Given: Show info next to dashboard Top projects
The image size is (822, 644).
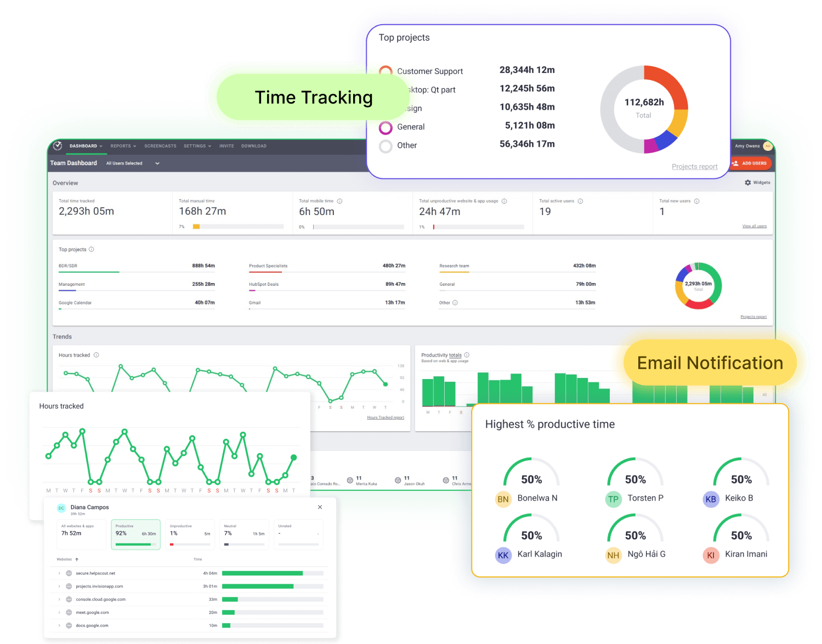Looking at the screenshot, I should point(92,250).
